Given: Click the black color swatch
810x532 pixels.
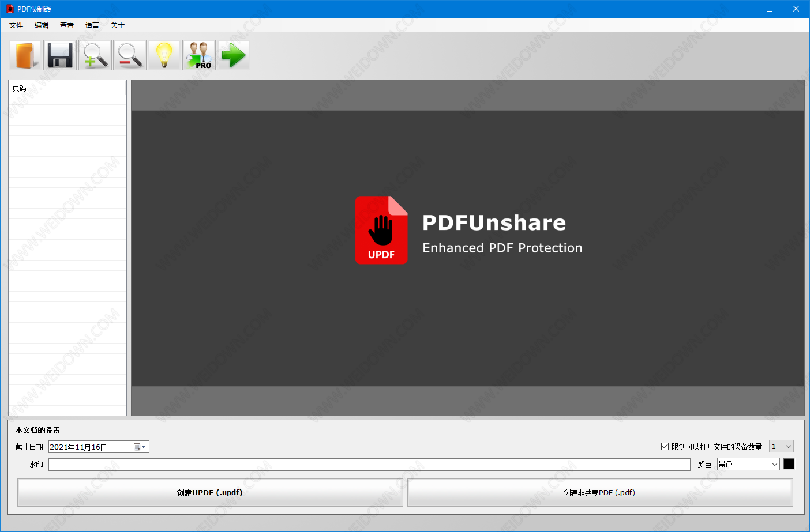Looking at the screenshot, I should 789,464.
